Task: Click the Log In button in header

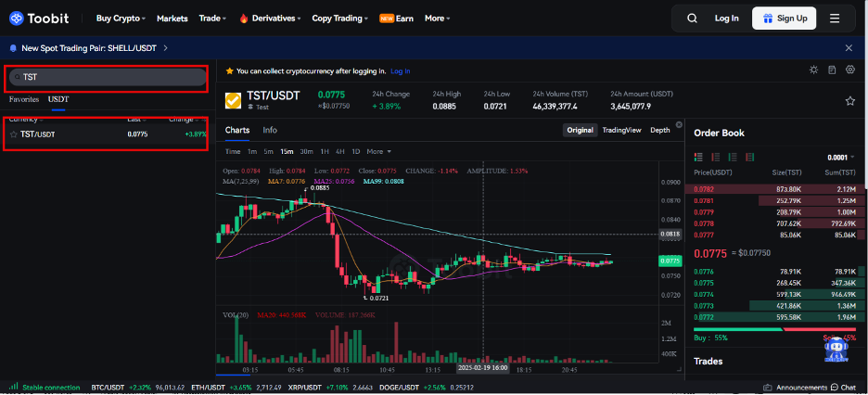Action: [x=726, y=19]
